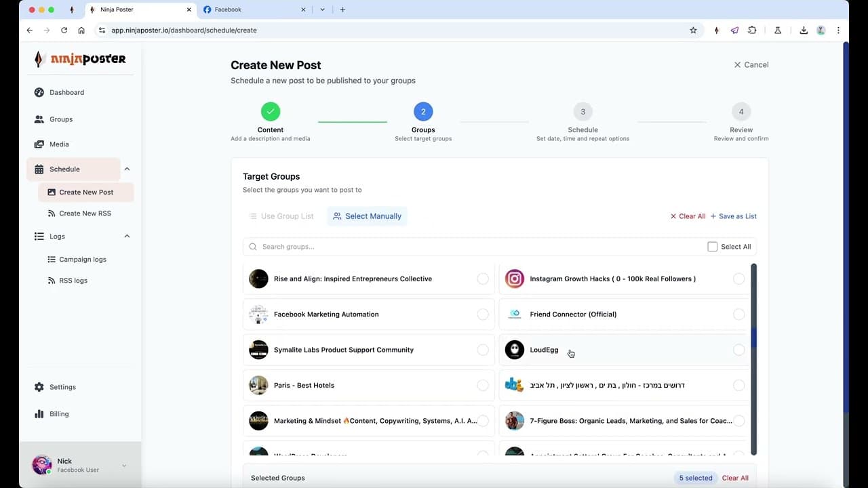
Task: Click the Symalite Labs group thumbnail
Action: tap(258, 350)
